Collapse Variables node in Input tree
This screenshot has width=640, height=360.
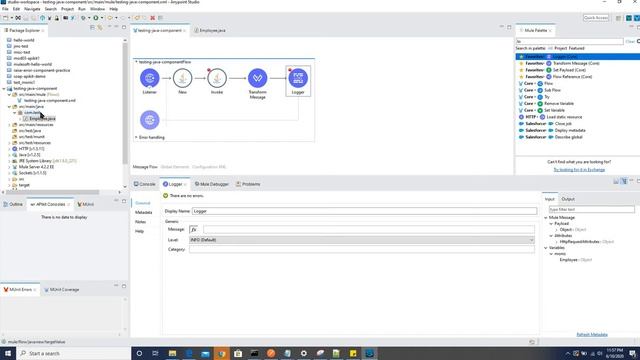[x=546, y=248]
